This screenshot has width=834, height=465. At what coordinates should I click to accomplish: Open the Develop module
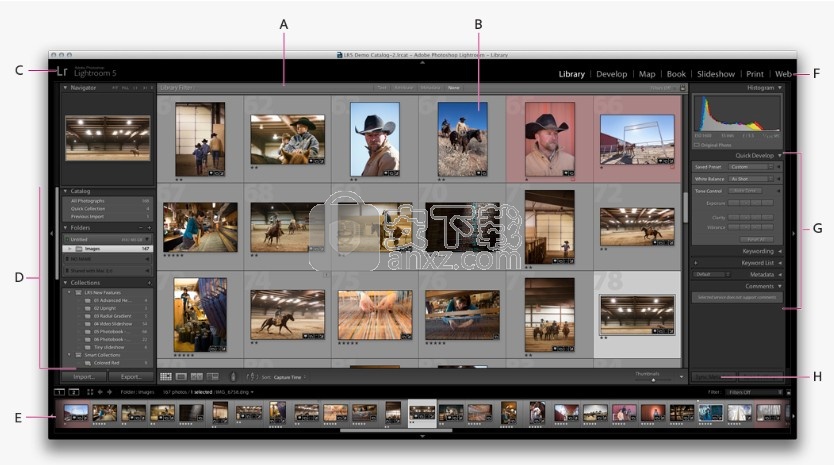pos(612,74)
